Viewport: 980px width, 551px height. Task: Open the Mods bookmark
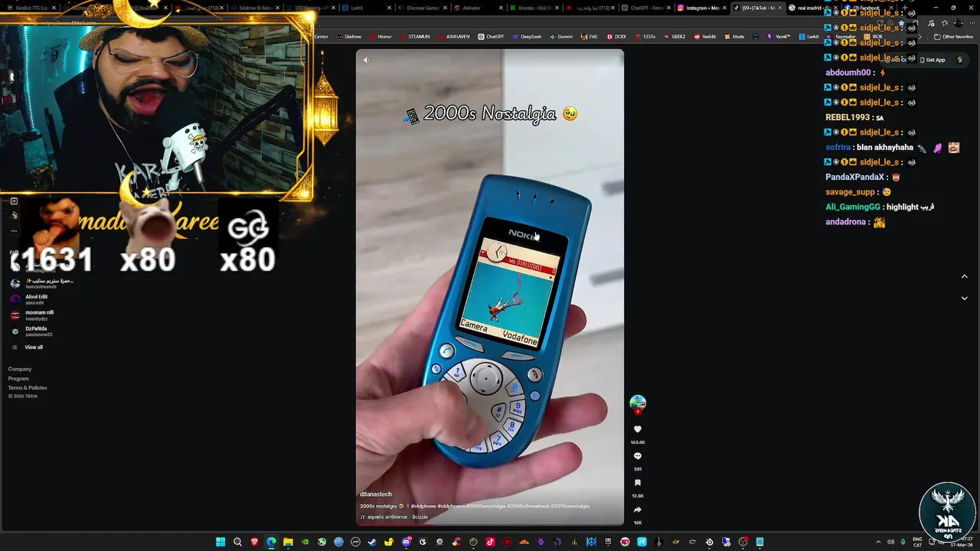[733, 37]
